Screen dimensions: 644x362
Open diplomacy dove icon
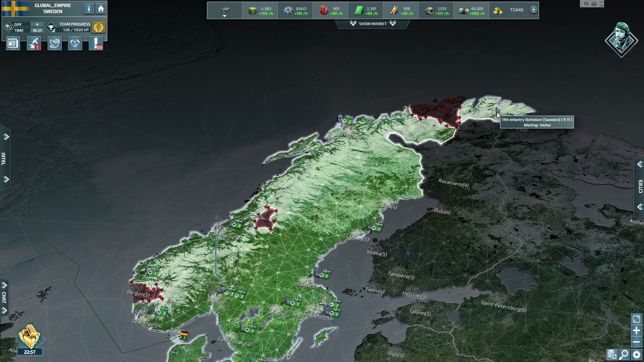[54, 44]
